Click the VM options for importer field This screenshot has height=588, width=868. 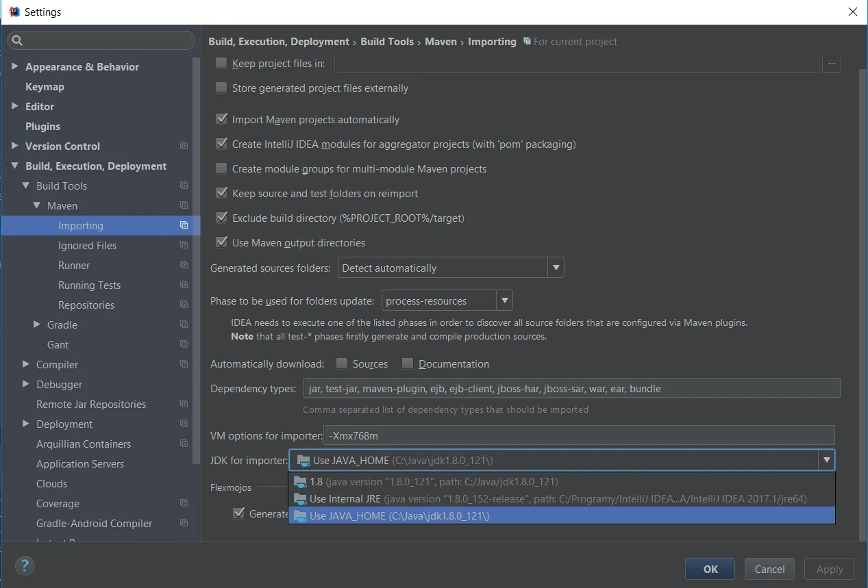click(580, 435)
